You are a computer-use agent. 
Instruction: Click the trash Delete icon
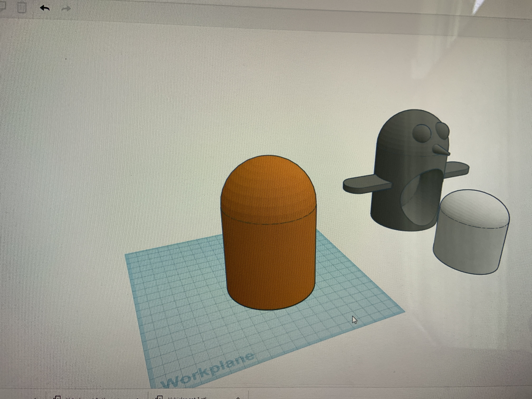tap(22, 8)
